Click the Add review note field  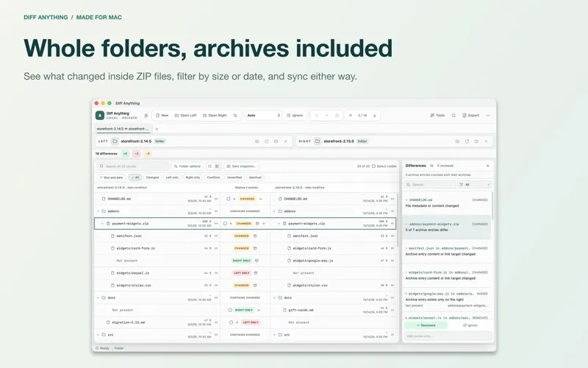[448, 336]
